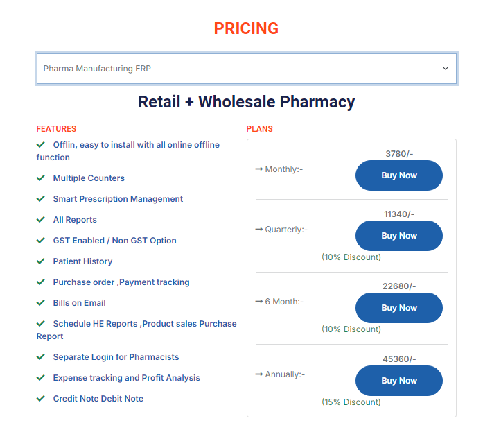Viewport: 492px width, 448px height.
Task: Click the checkmark beside Bills on Email
Action: (x=41, y=303)
